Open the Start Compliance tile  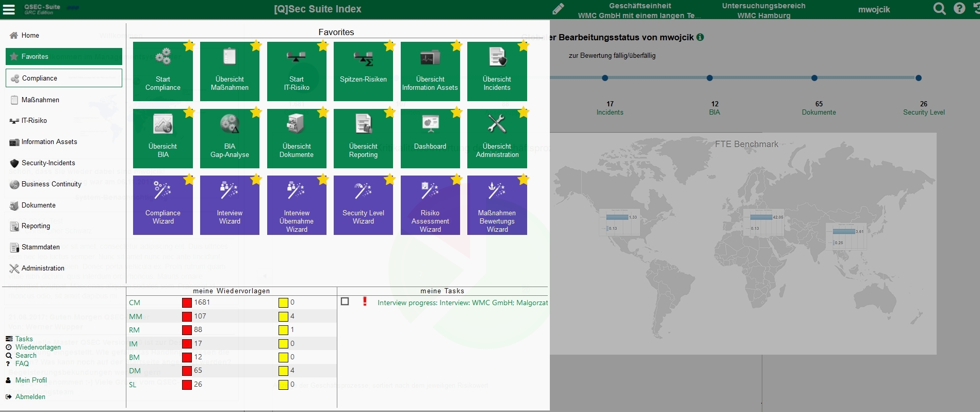pos(162,71)
